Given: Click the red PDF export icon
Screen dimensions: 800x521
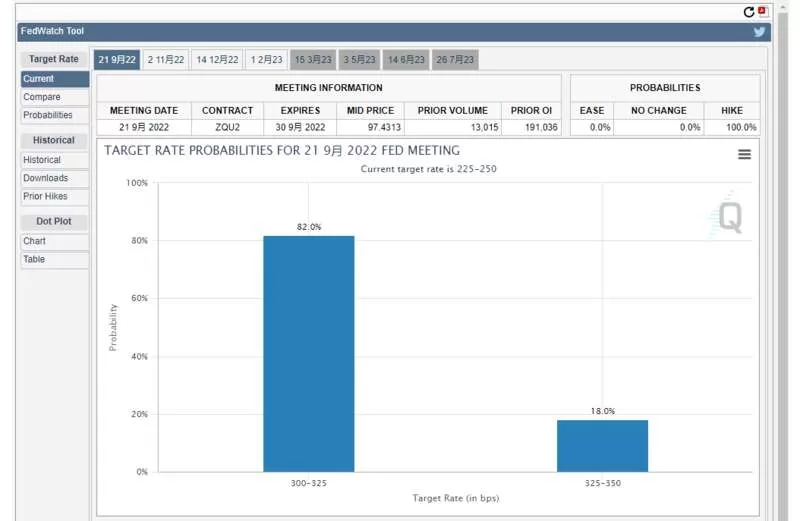Looking at the screenshot, I should pos(763,11).
